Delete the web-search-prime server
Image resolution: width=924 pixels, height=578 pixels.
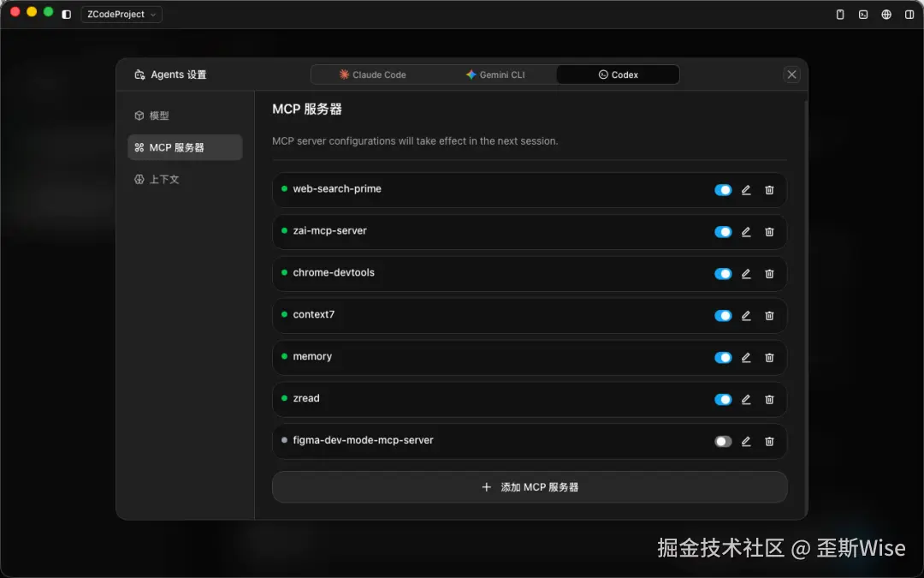click(x=769, y=190)
